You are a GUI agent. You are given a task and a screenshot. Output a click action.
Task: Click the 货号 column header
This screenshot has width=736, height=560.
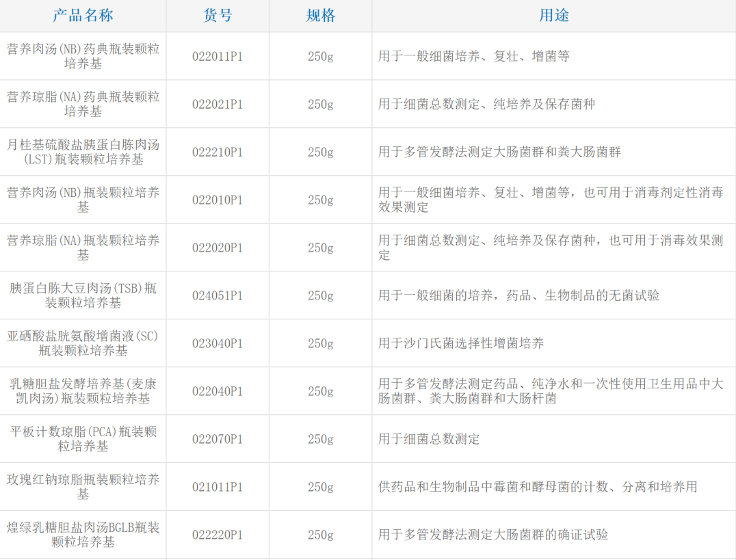coord(218,15)
